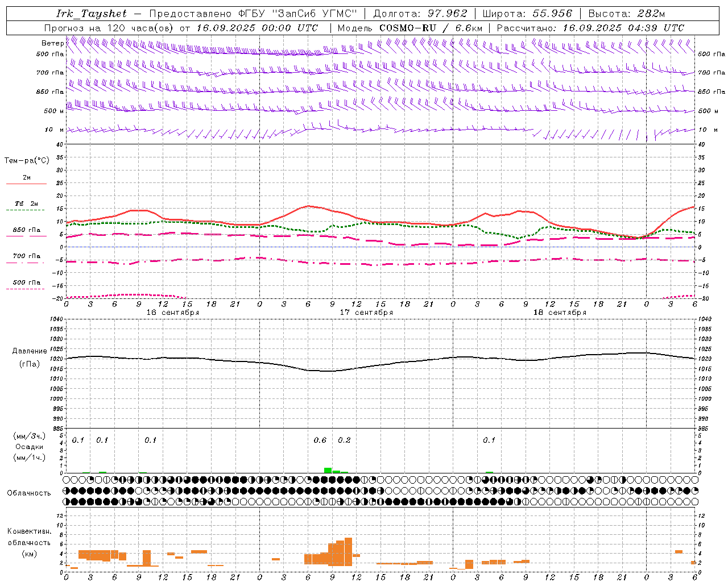This screenshot has height=582, width=728.
Task: Click the forecast start time 16.09.2025 00:00 UTC
Action: [257, 28]
